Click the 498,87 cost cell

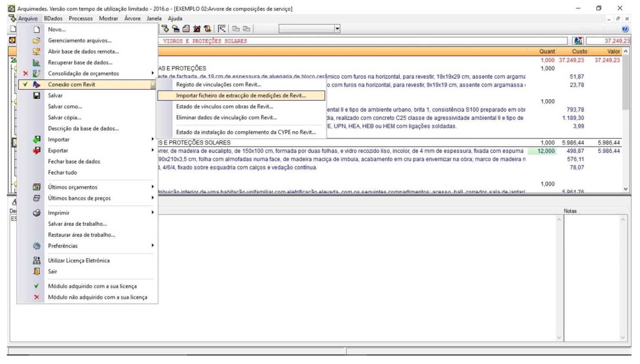tap(575, 151)
